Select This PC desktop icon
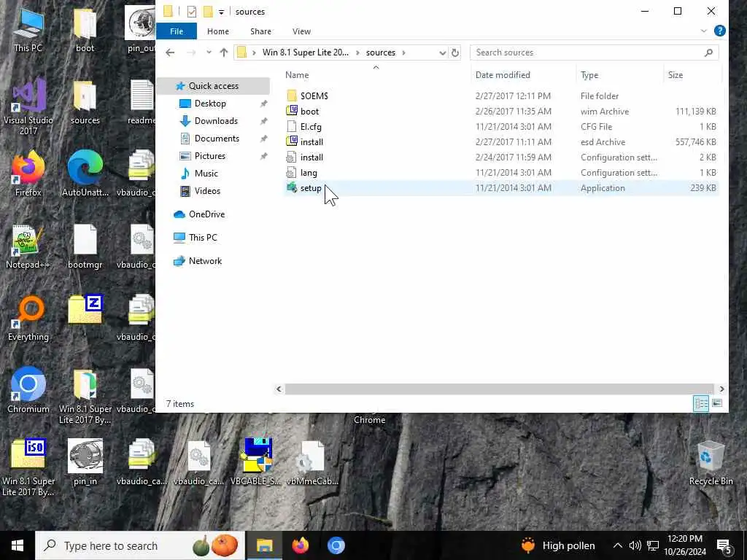Screen dimensions: 747x560 (x=28, y=29)
